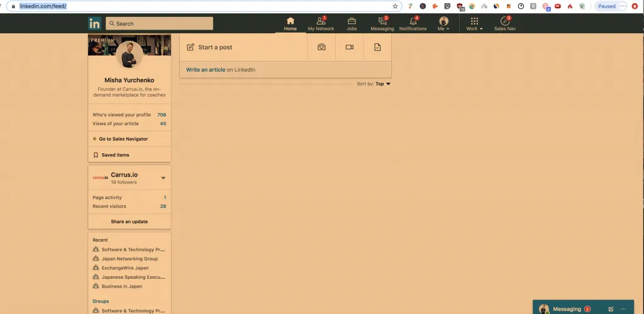Expand the Me profile menu
644x314 pixels.
point(443,24)
